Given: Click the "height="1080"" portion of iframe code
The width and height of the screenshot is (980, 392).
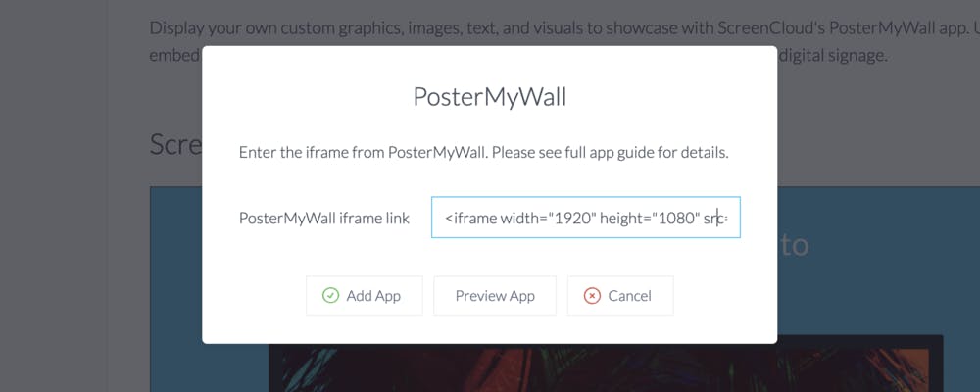Looking at the screenshot, I should (x=645, y=219).
